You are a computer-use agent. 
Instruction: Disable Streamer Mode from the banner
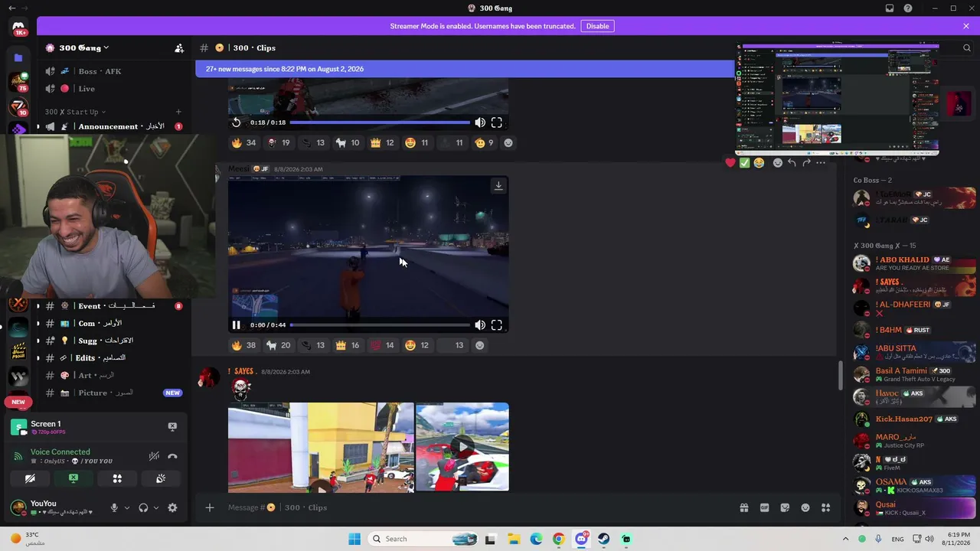[597, 26]
